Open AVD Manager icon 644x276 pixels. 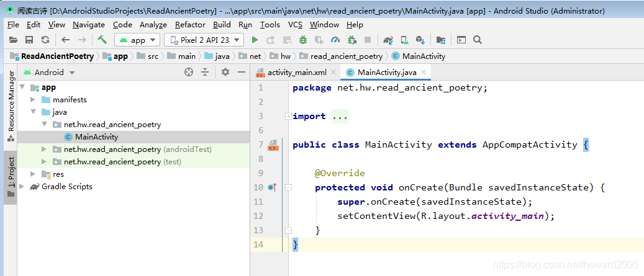(404, 40)
